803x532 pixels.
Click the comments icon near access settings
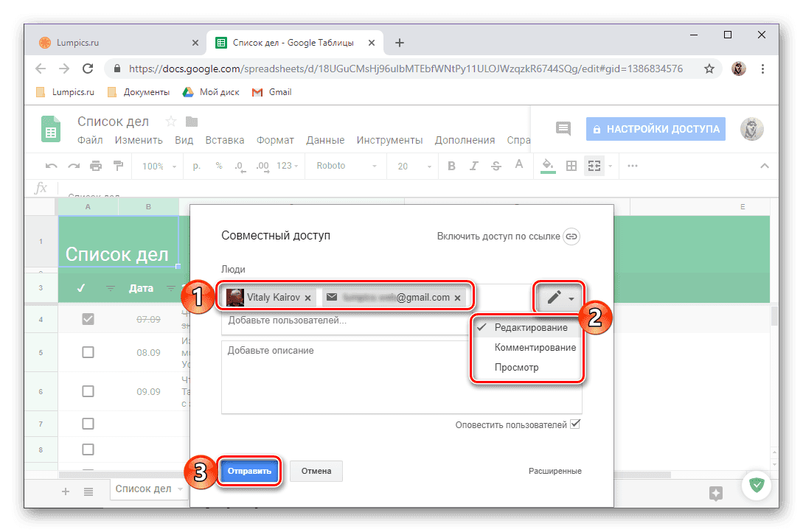click(x=563, y=128)
